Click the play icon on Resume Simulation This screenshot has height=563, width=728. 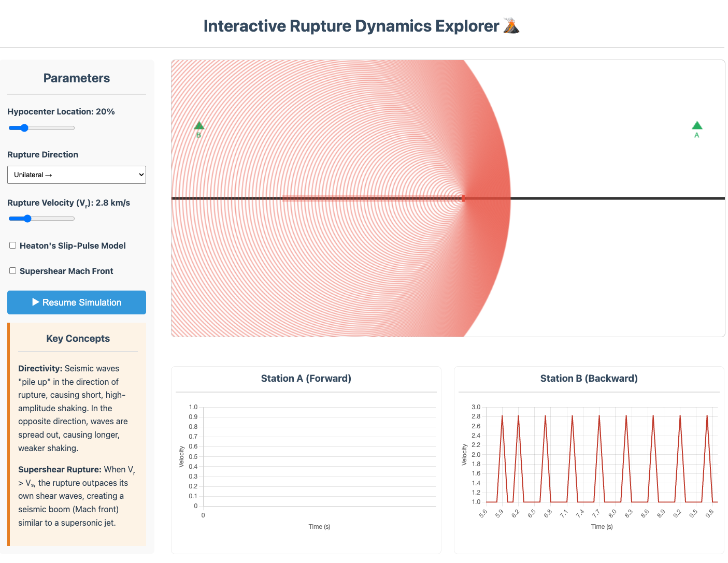point(36,302)
